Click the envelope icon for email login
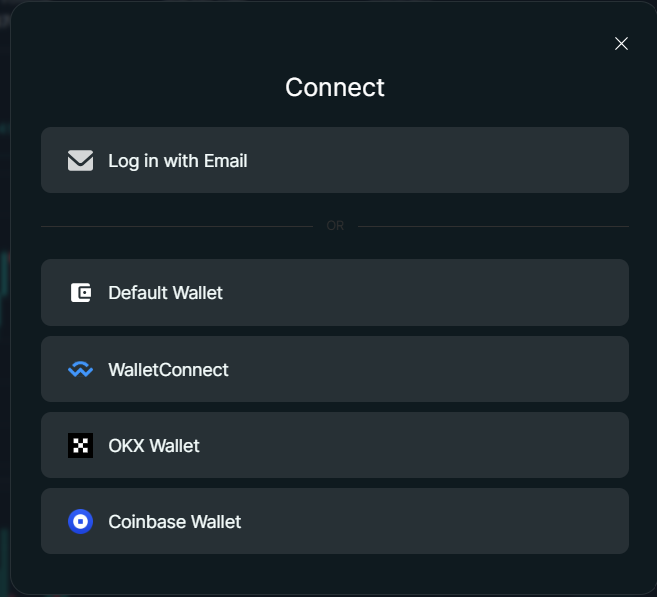The width and height of the screenshot is (657, 597). (x=80, y=160)
